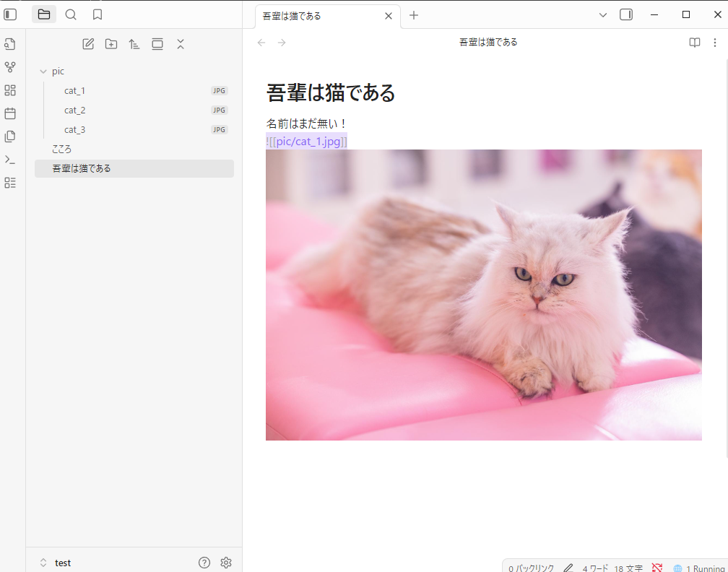Click the 0 バックリンク status item
The image size is (728, 572).
click(x=531, y=568)
